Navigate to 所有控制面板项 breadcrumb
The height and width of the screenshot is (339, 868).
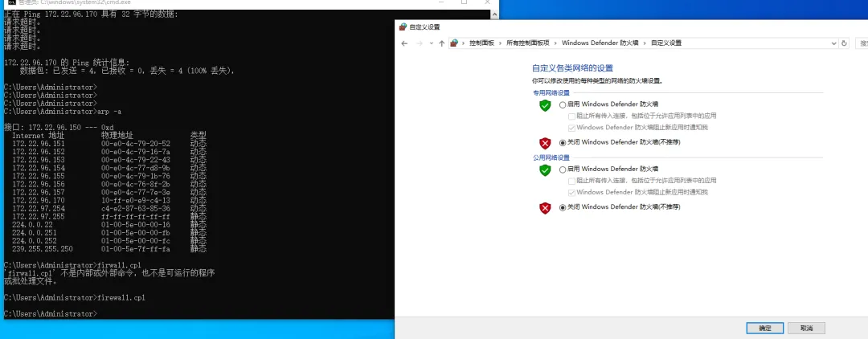(527, 43)
